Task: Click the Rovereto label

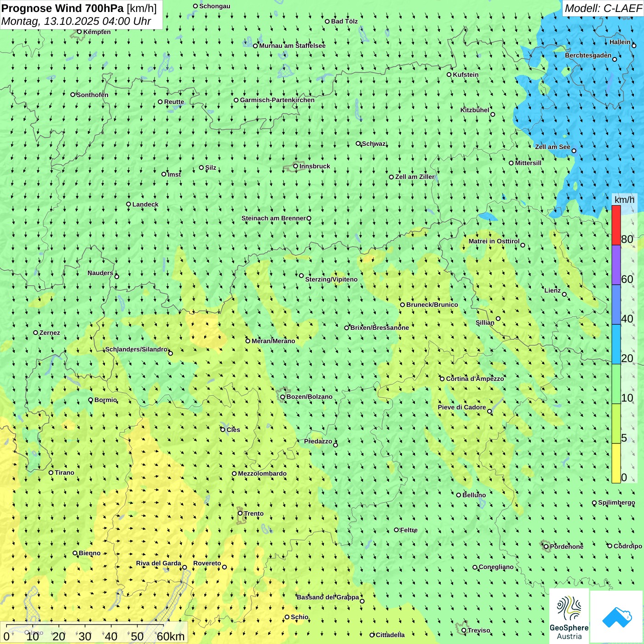Action: tap(207, 563)
